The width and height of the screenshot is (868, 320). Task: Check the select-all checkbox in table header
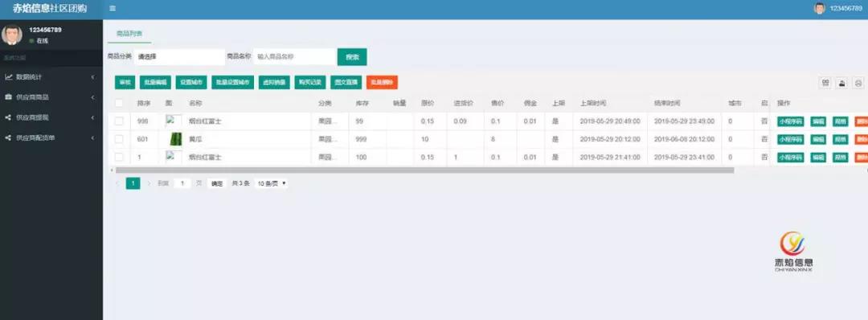point(119,103)
